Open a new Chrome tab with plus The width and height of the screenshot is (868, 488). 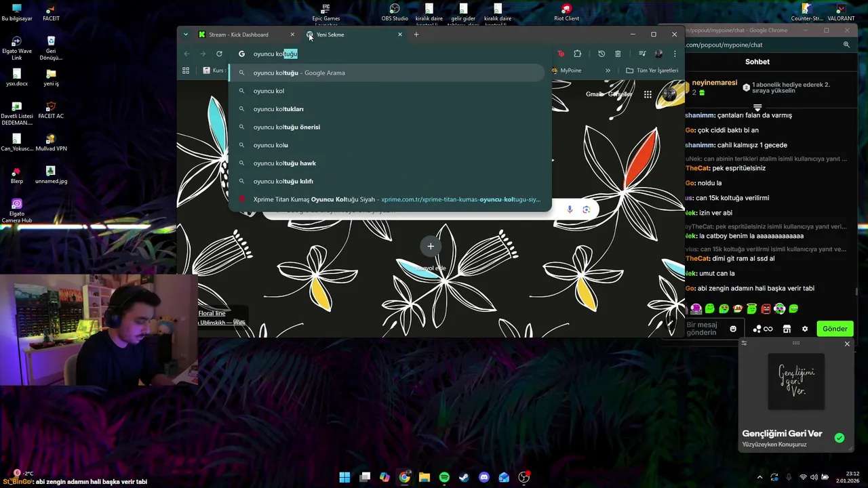pyautogui.click(x=416, y=35)
